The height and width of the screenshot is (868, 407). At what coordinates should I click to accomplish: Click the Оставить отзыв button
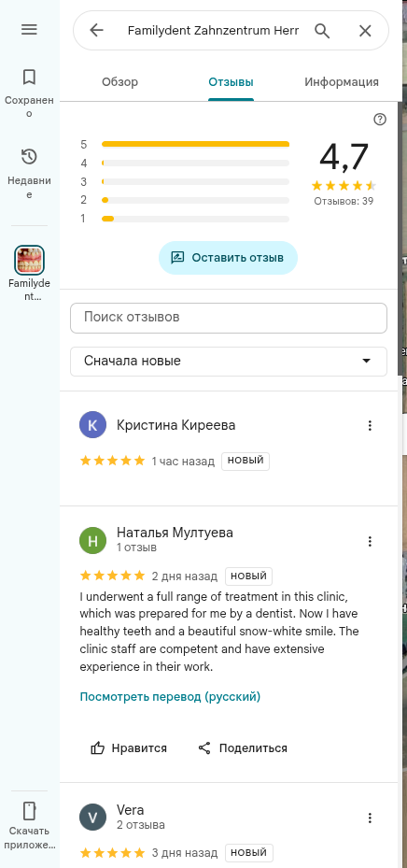point(228,258)
